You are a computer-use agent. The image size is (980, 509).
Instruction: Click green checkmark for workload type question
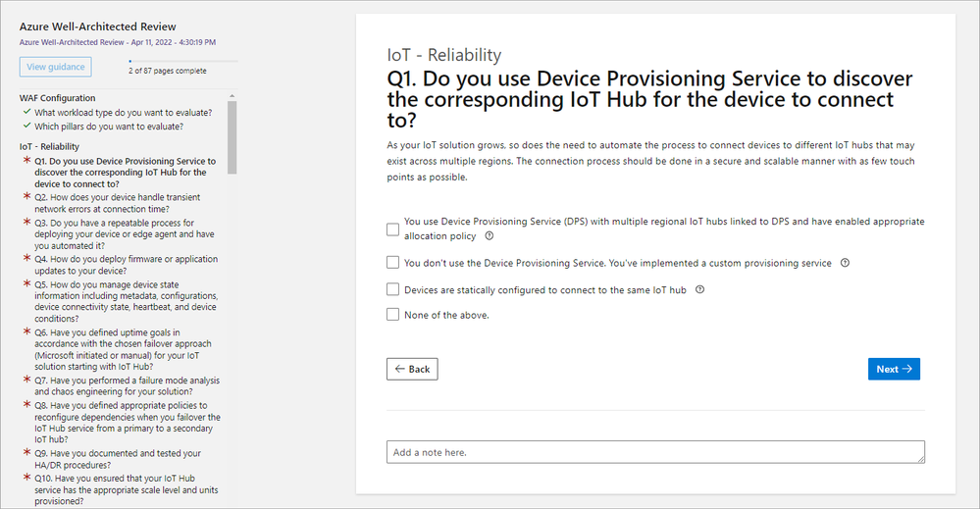tap(26, 112)
